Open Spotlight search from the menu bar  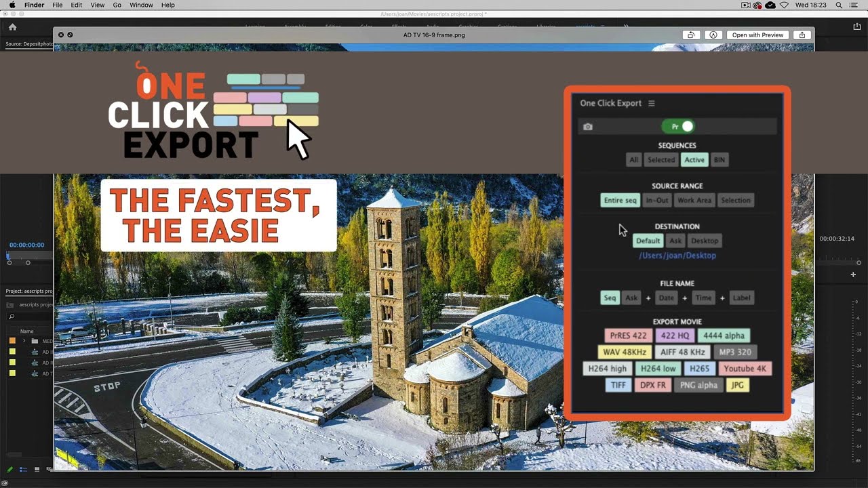(x=838, y=5)
